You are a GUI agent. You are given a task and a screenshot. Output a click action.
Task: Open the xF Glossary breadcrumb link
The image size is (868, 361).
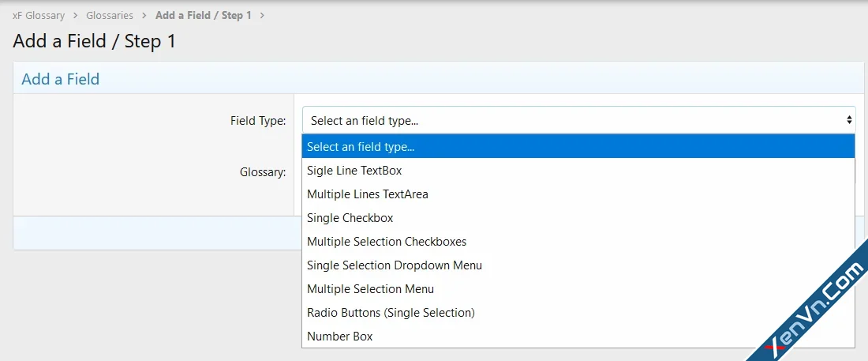point(39,16)
